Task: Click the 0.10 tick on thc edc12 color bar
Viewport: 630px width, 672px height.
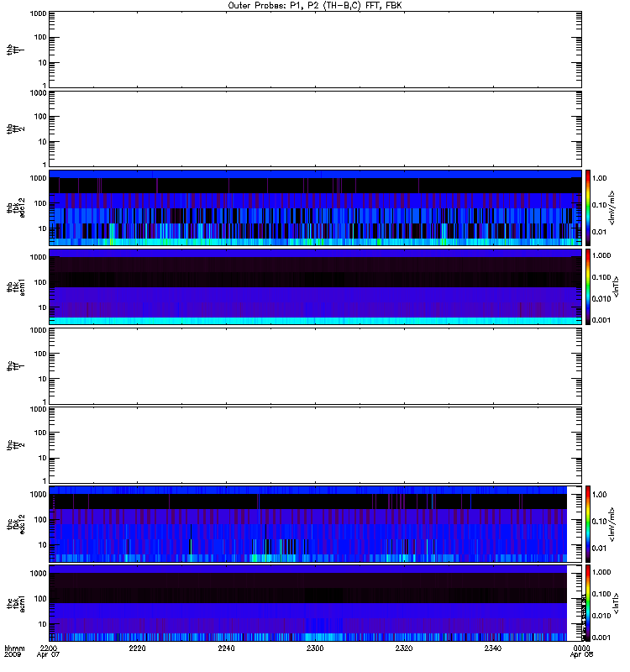Action: (599, 521)
